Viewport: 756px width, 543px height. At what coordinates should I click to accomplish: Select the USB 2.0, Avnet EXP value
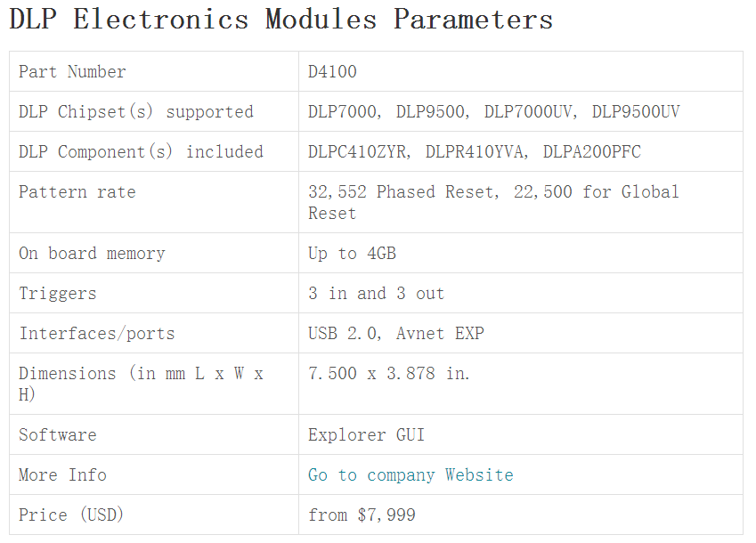point(396,334)
